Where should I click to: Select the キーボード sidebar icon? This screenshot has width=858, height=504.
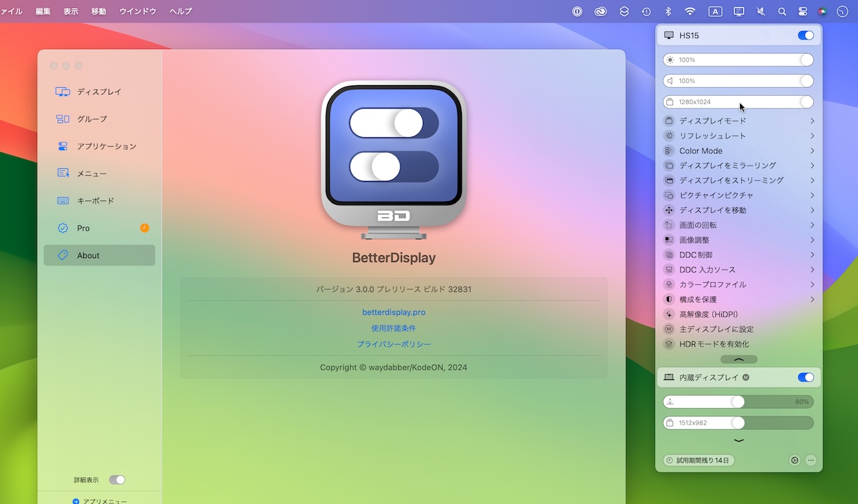(x=63, y=200)
